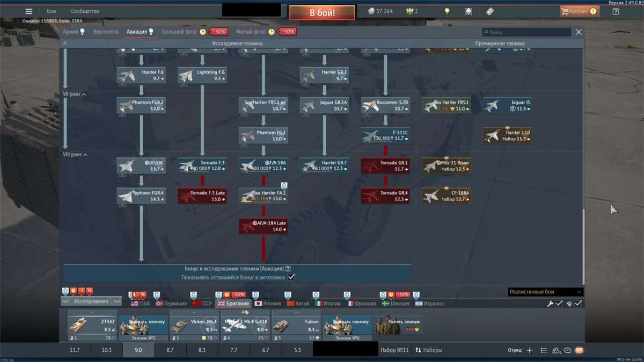This screenshot has height=362, width=644.
Task: Select the Германия nation tab
Action: [x=171, y=304]
